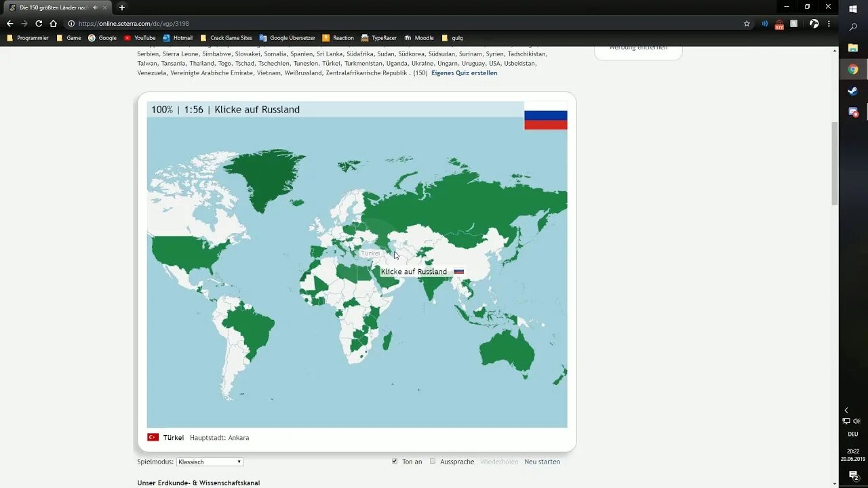Launch Steam from the taskbar
868x488 pixels.
[852, 91]
